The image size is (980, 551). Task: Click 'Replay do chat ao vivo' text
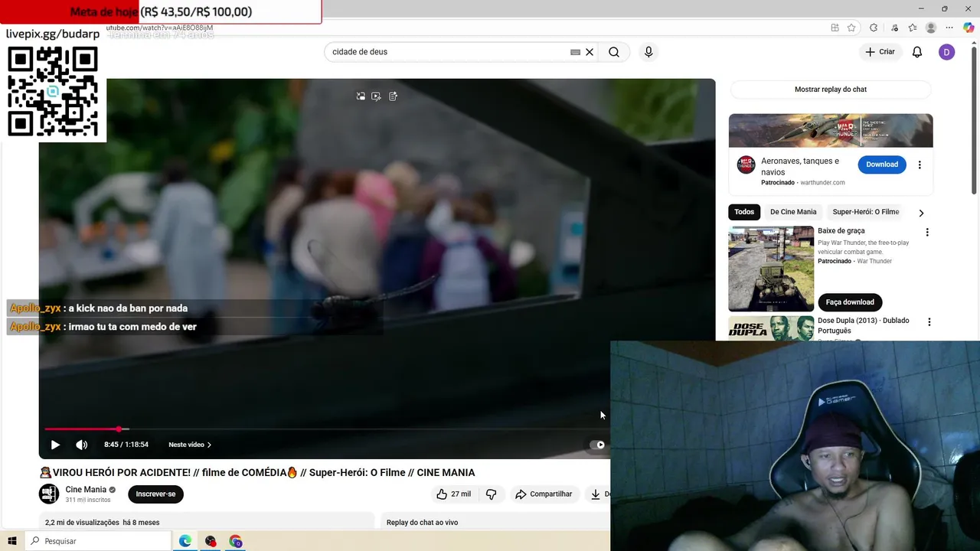(x=422, y=523)
